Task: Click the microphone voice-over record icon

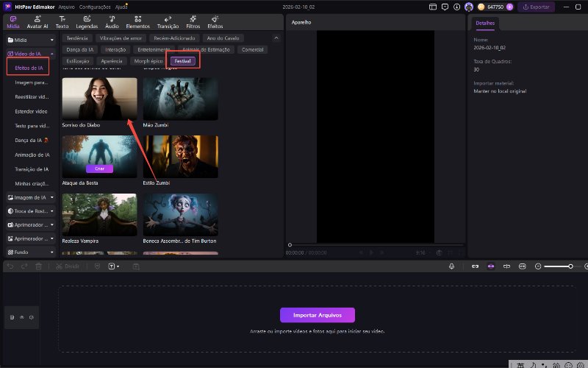Action: tap(451, 266)
